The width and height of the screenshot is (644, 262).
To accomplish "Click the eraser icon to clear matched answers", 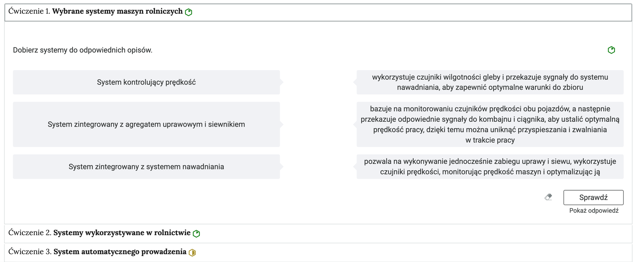I will coord(549,197).
